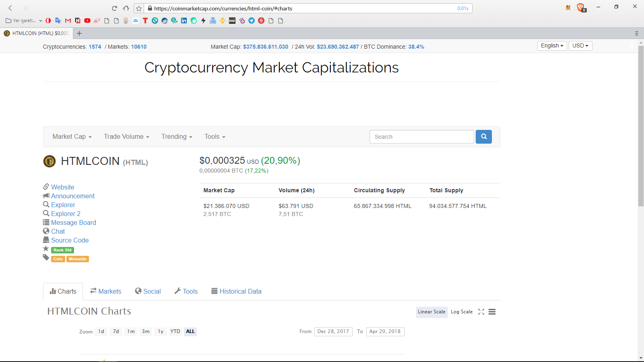Open the Google Translate bookmark icon

58,21
